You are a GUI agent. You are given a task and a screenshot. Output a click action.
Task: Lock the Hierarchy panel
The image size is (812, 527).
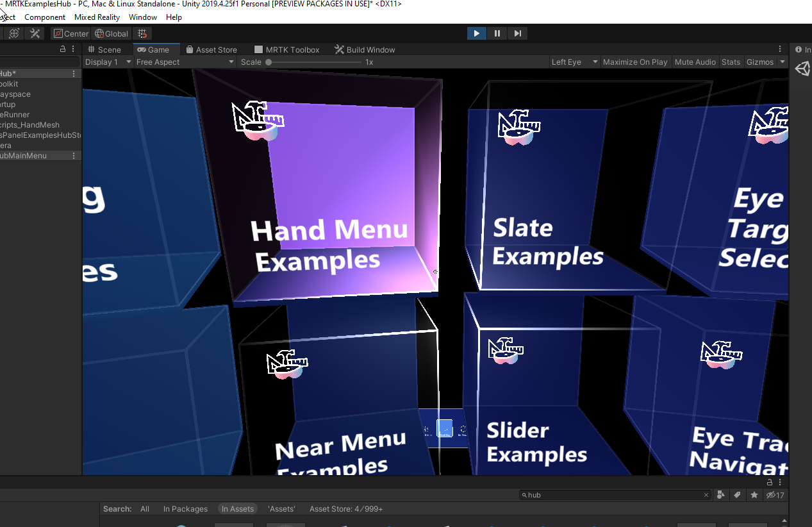pyautogui.click(x=62, y=49)
